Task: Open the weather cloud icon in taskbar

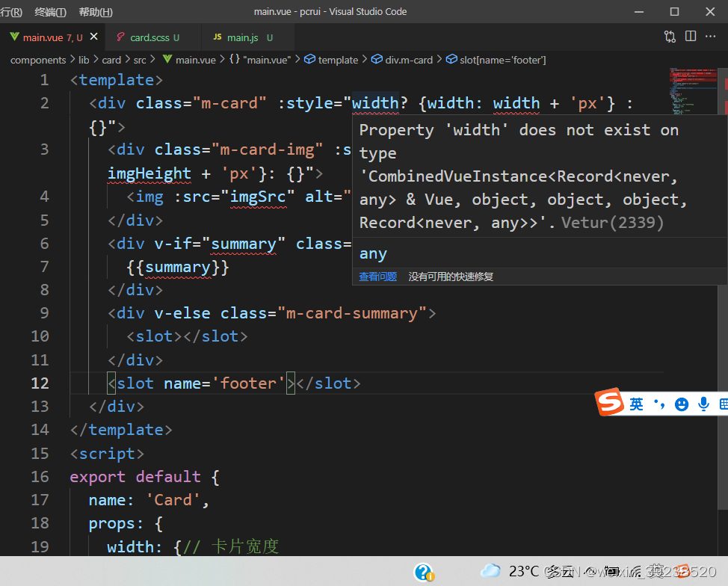Action: [491, 570]
